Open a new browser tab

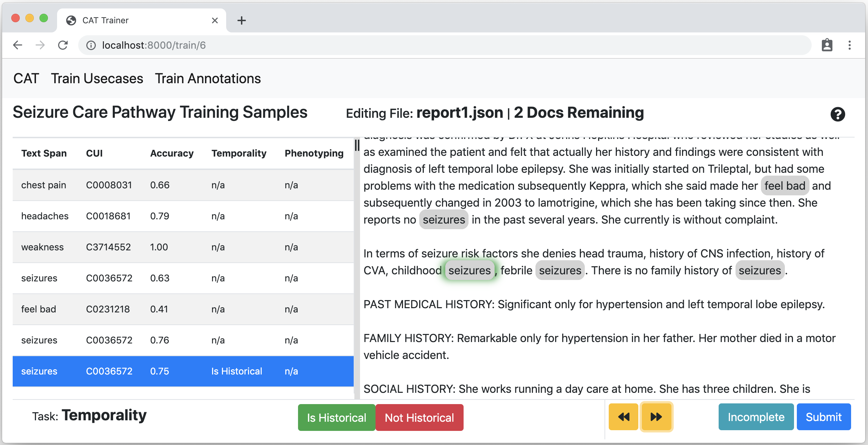[x=241, y=20]
